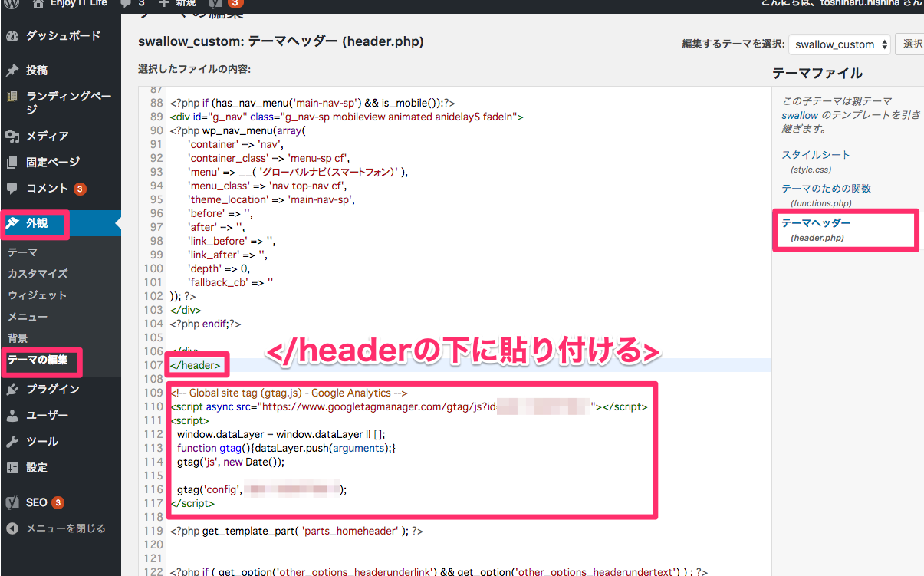Click the settings icon beside 設定
Image resolution: width=924 pixels, height=576 pixels.
click(x=12, y=468)
